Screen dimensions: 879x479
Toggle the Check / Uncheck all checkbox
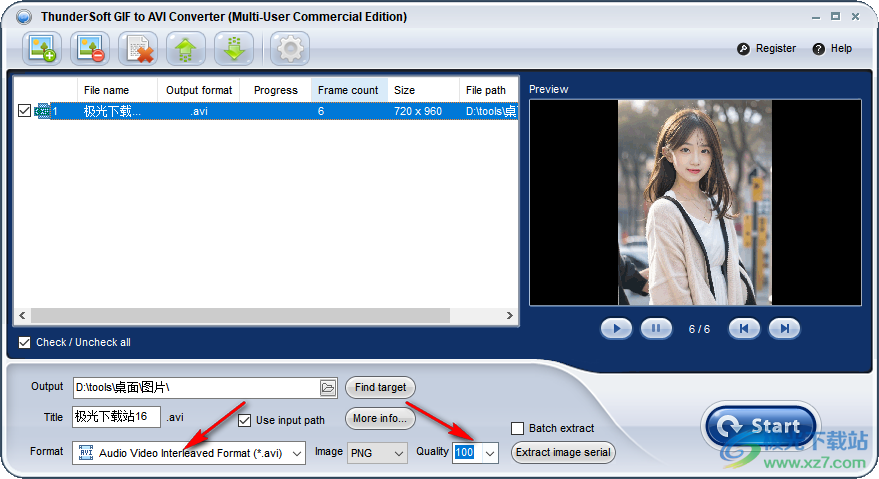(24, 342)
